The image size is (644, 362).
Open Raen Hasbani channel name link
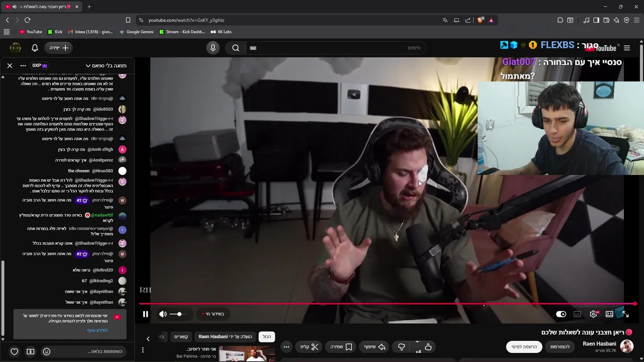click(599, 344)
